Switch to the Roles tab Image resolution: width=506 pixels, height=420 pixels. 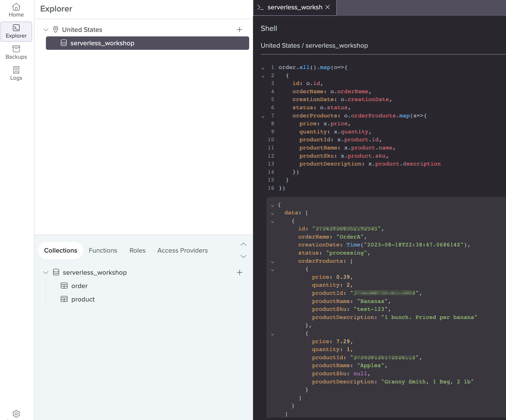tap(137, 250)
